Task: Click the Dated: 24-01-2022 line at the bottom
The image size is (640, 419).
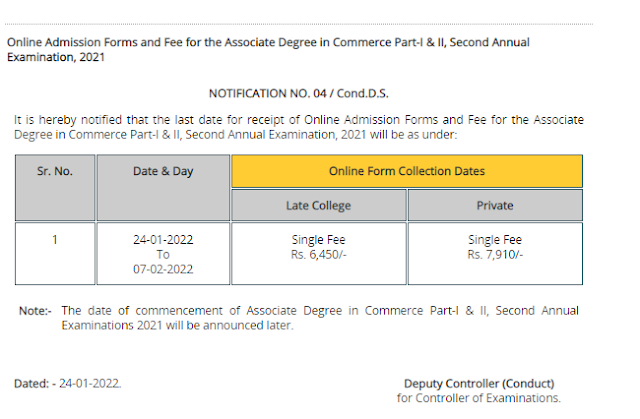Action: click(68, 384)
